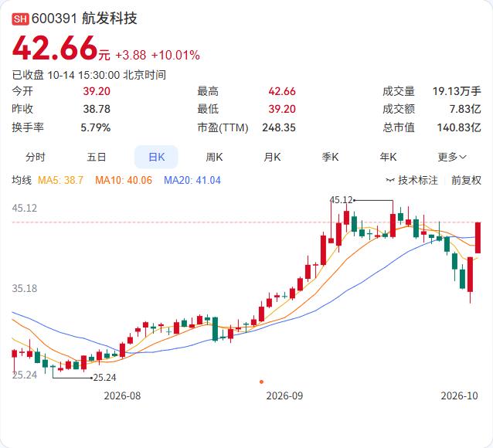Click the 总市值 value 140.83亿
The width and height of the screenshot is (493, 448).
coord(459,127)
